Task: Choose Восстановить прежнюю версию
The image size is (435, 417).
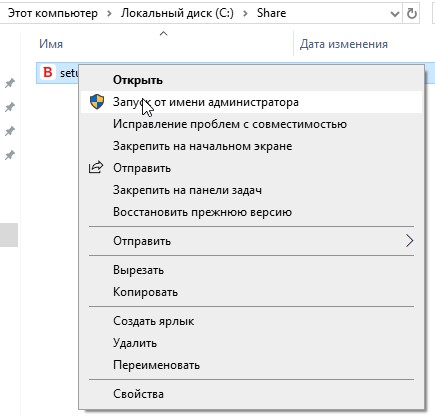Action: tap(251, 212)
